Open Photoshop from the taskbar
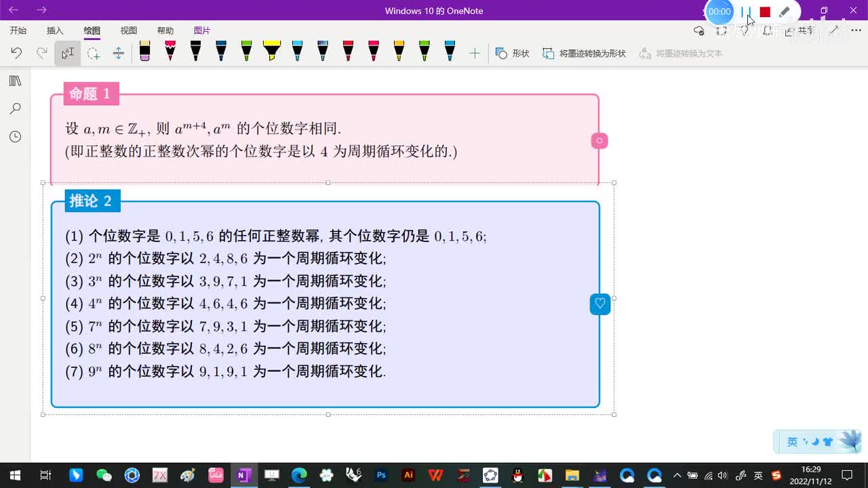868x488 pixels. [381, 475]
